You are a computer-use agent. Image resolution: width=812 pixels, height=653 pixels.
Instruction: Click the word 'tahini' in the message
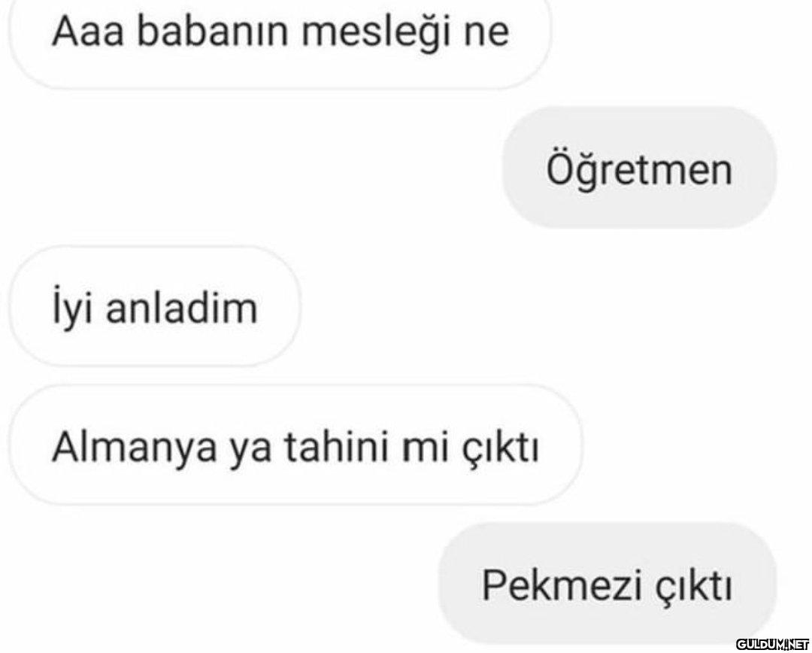(337, 445)
